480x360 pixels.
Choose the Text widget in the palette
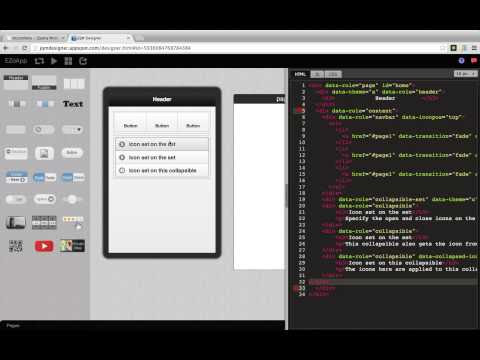73,104
